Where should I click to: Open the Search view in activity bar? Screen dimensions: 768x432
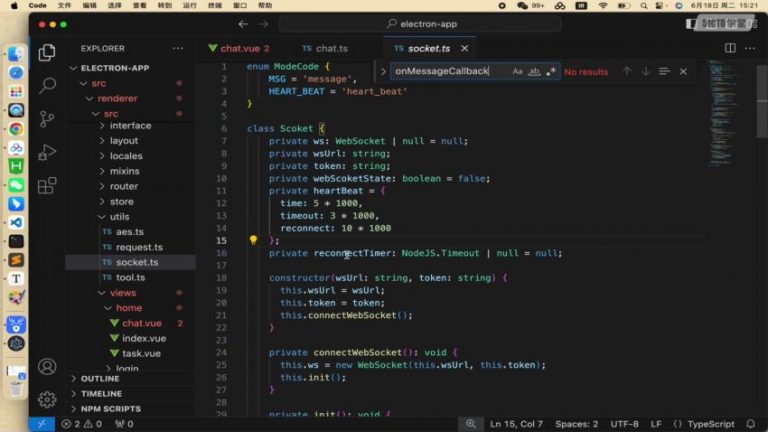(47, 85)
